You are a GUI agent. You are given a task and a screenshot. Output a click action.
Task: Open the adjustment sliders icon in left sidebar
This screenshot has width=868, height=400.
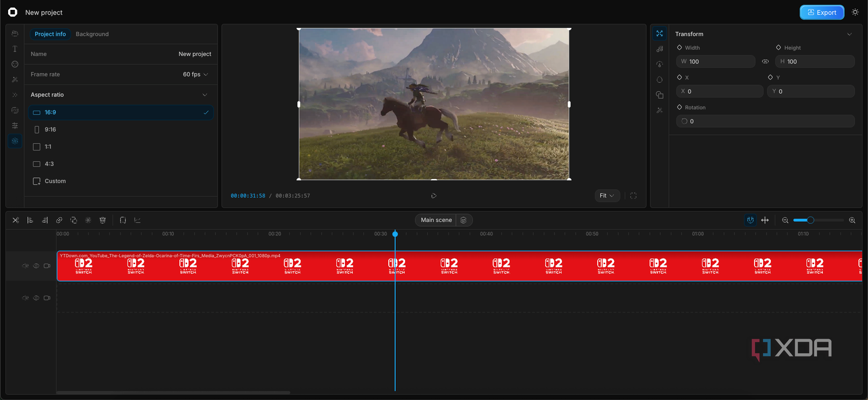[x=15, y=126]
